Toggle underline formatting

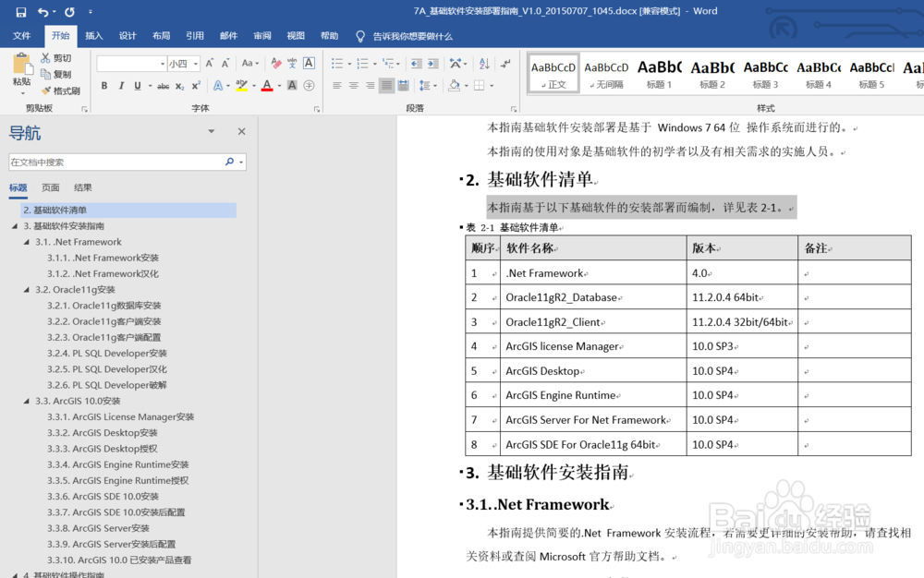click(x=138, y=86)
